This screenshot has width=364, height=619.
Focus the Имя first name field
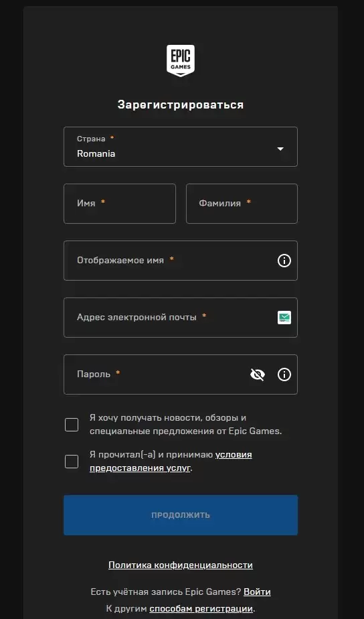[120, 203]
